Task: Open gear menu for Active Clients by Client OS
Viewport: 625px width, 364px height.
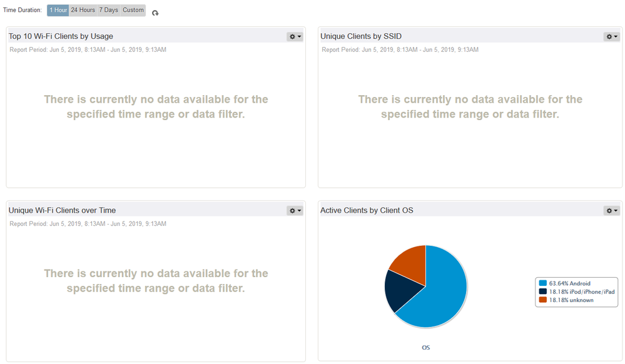Action: coord(611,211)
